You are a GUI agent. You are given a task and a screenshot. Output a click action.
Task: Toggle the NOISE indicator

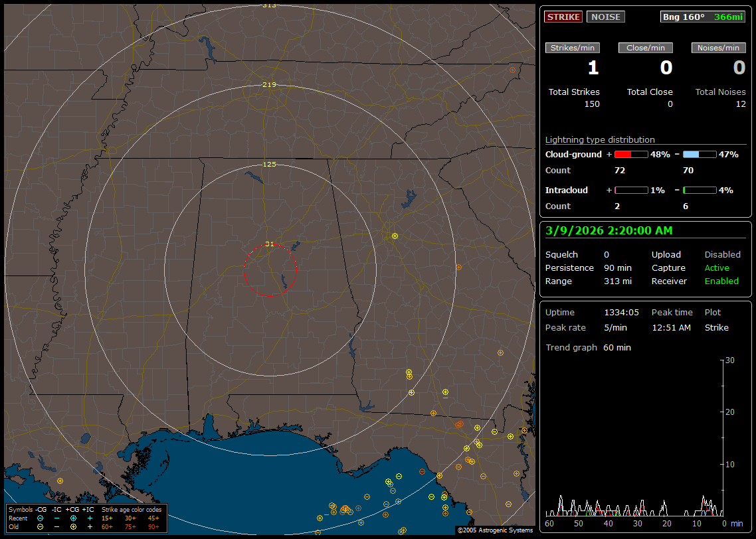click(605, 17)
